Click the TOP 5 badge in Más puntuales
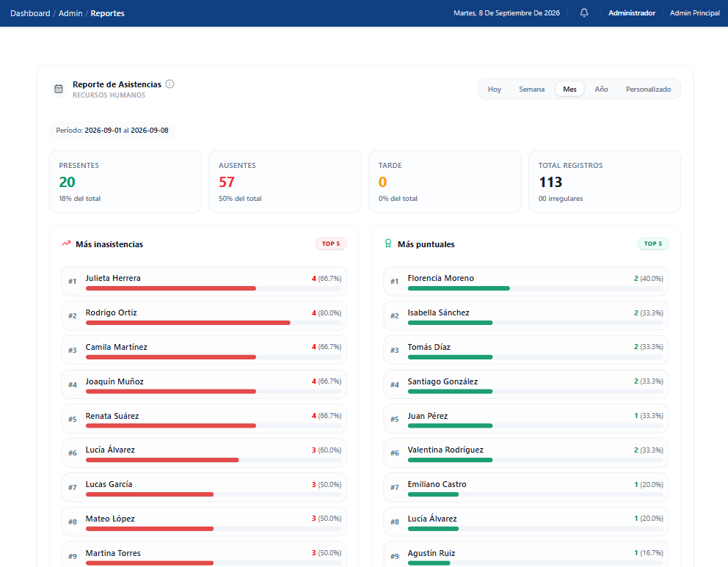728x567 pixels. pos(653,244)
